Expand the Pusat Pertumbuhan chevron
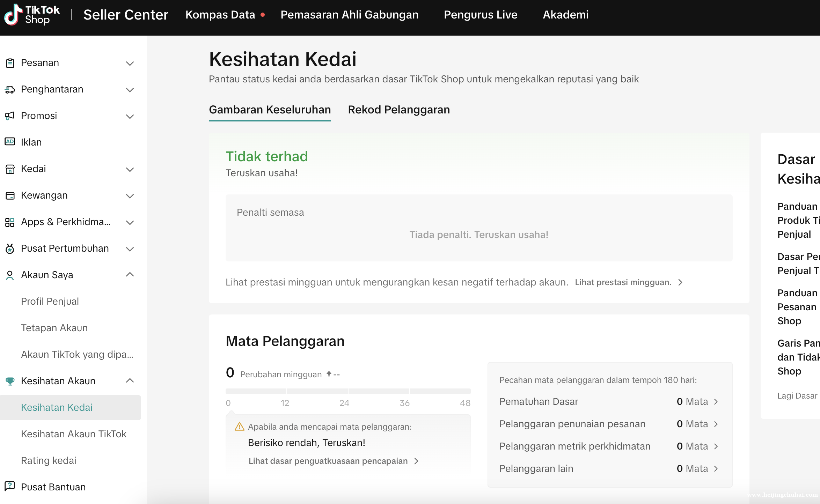This screenshot has width=820, height=504. coord(130,249)
